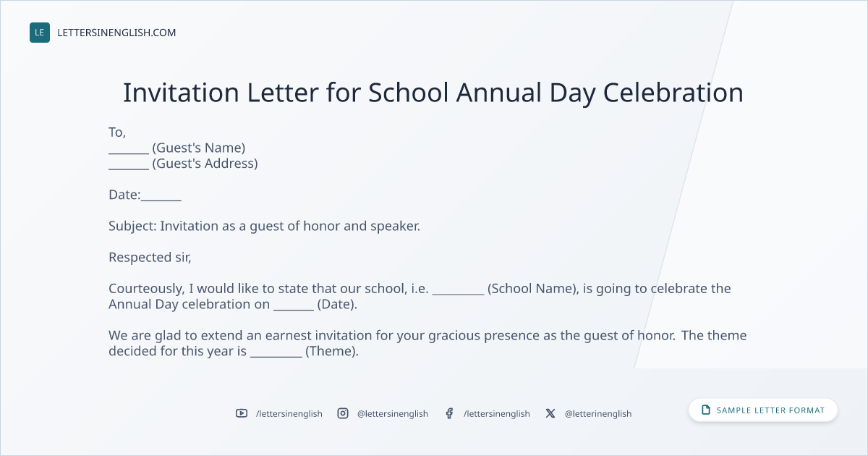The width and height of the screenshot is (868, 456).
Task: Click the document icon in sample badge
Action: [x=706, y=410]
